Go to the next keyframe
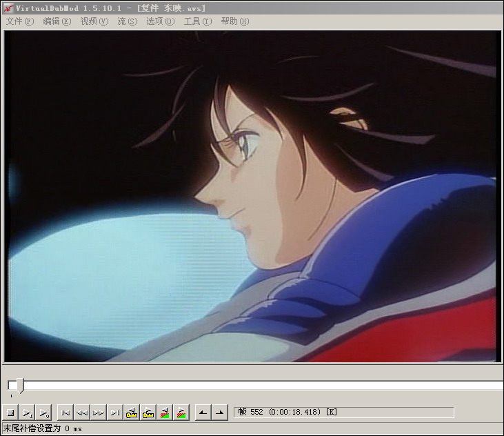The width and height of the screenshot is (504, 436). [x=148, y=413]
